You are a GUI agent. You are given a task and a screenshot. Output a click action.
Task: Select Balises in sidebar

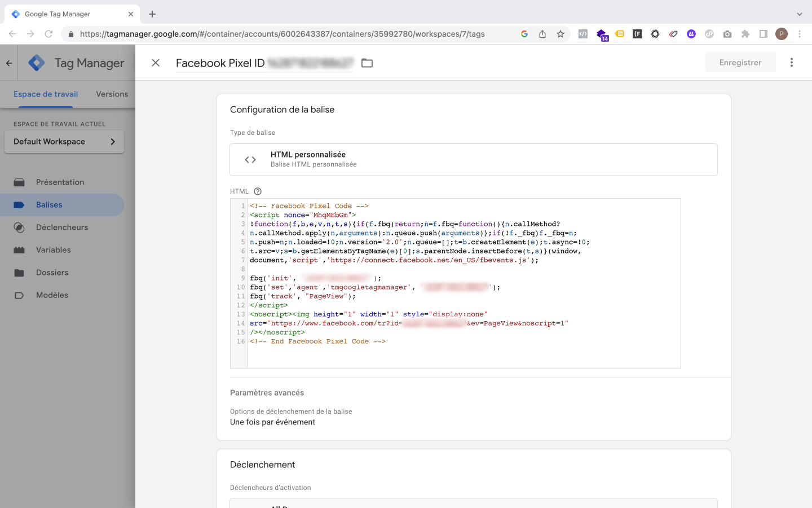pos(62,205)
